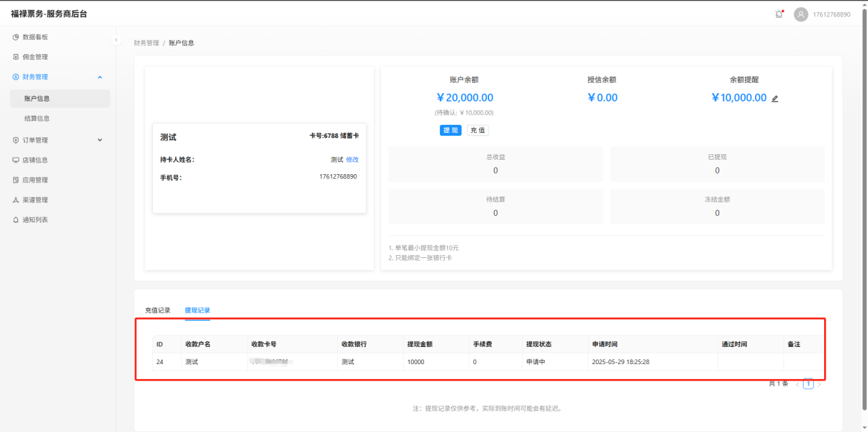The image size is (868, 432).
Task: Open 应用管理 in the sidebar
Action: tap(35, 180)
